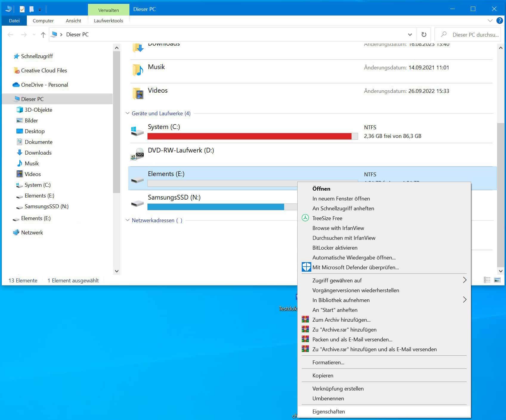The height and width of the screenshot is (420, 506).
Task: Click the DVD-RW-Laufwerk (D:) drive icon
Action: [137, 154]
